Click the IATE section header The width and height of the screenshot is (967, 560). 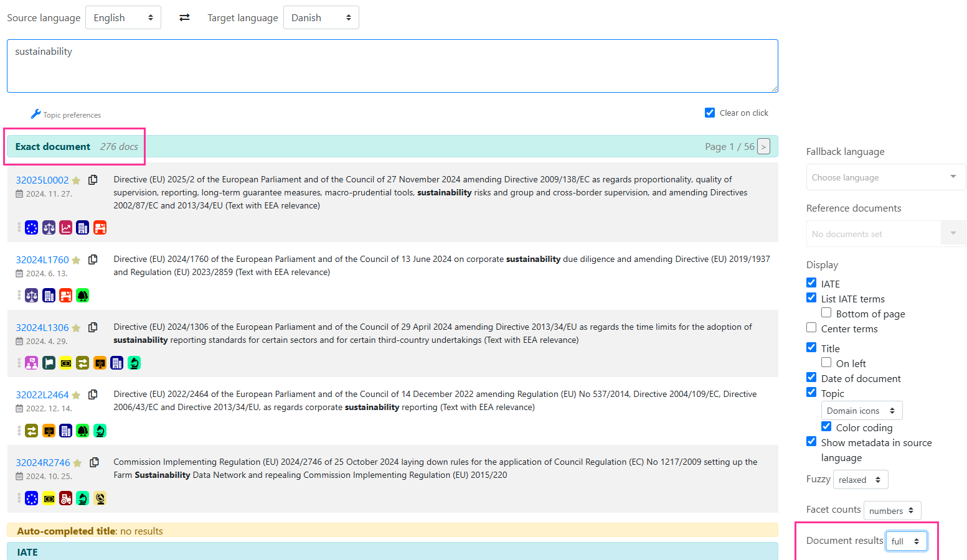coord(27,552)
